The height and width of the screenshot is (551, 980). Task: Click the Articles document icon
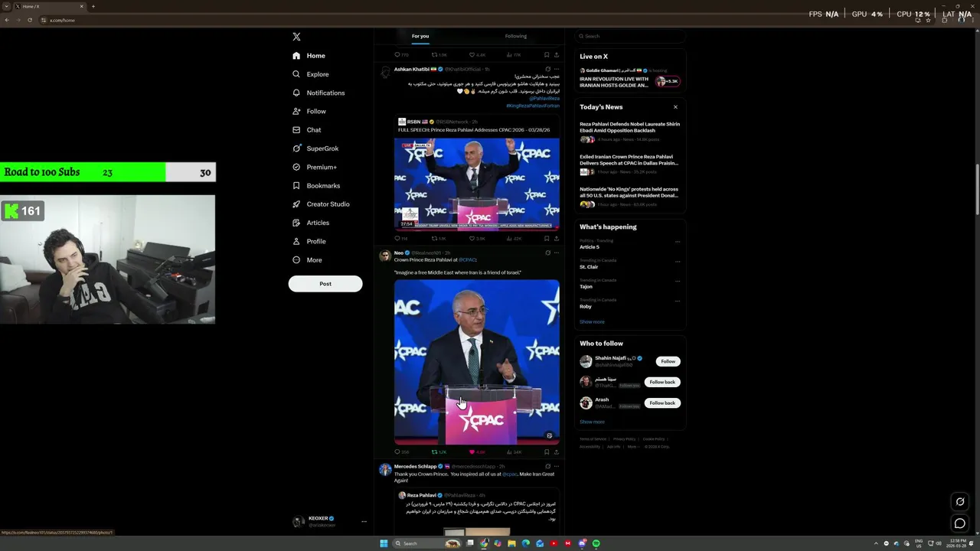tap(296, 223)
